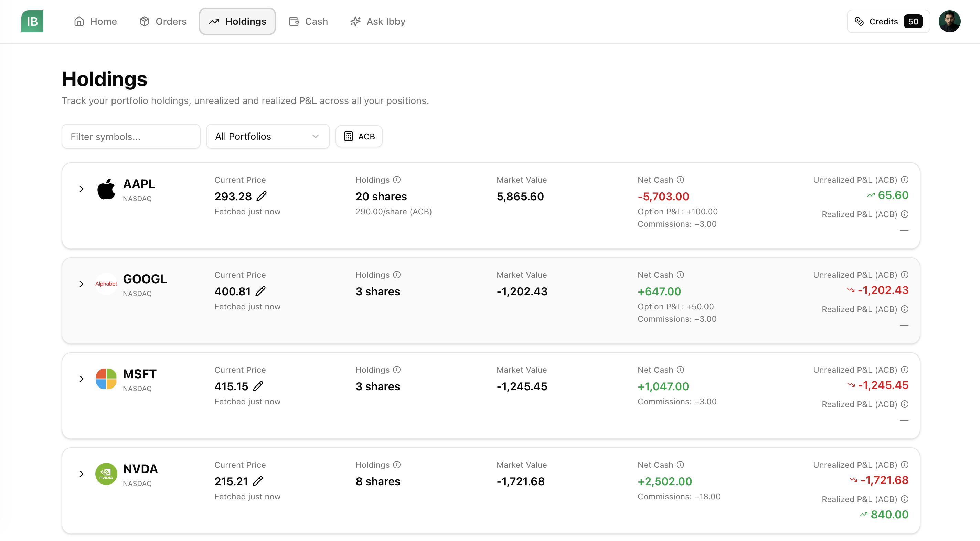This screenshot has height=541, width=980.
Task: Click NVDA Realized P&L info icon
Action: [905, 499]
